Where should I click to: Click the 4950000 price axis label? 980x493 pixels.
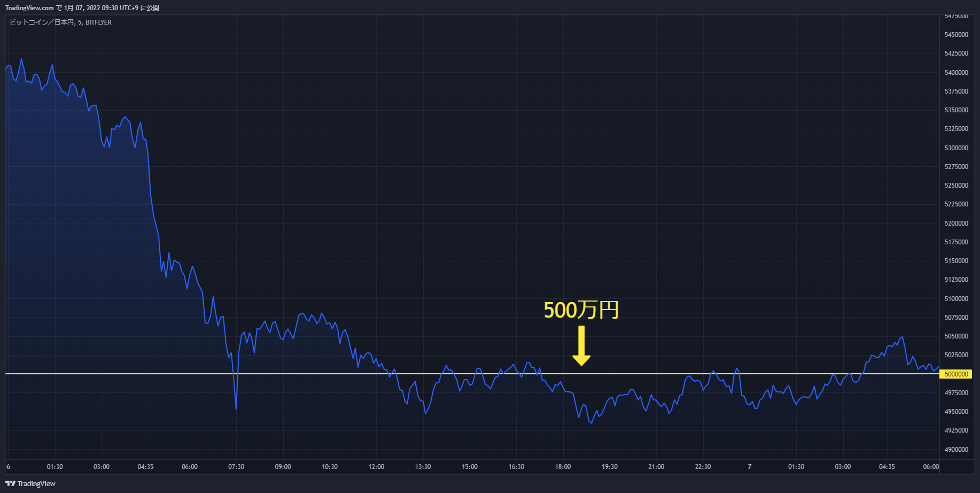pos(956,412)
